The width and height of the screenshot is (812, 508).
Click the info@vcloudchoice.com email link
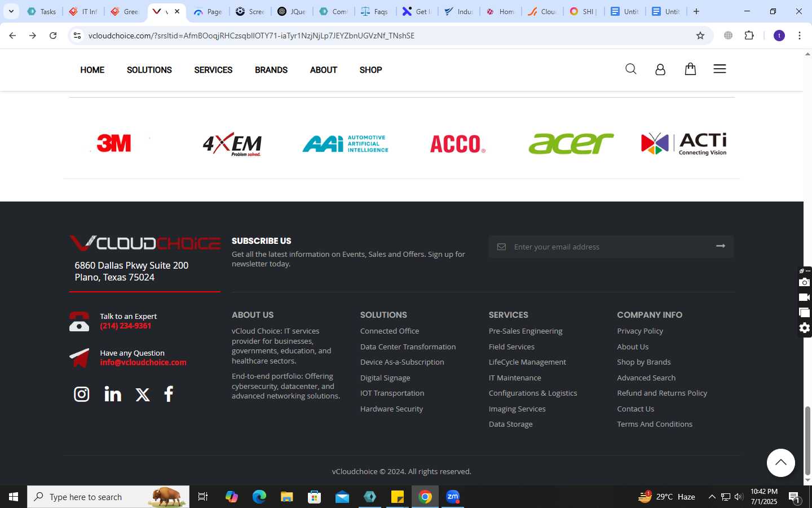tap(143, 362)
